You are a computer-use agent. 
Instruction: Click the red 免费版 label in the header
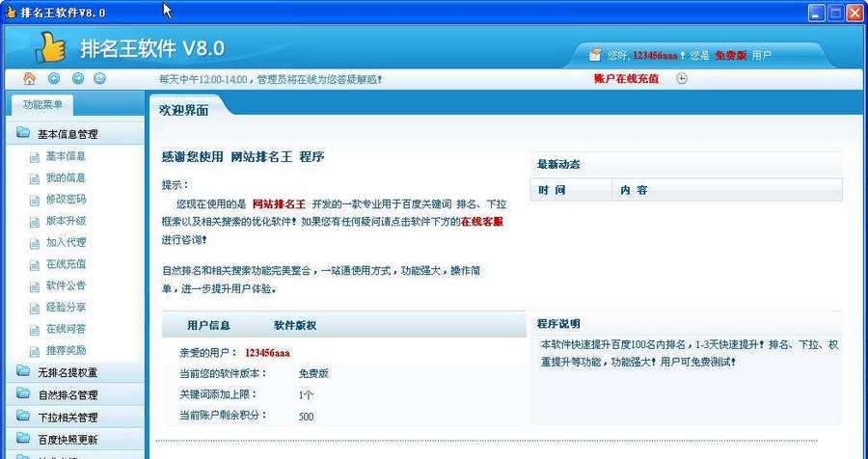point(731,55)
